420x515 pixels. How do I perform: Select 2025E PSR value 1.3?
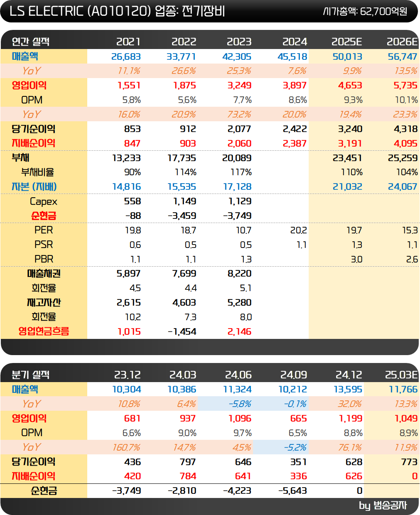(x=357, y=245)
